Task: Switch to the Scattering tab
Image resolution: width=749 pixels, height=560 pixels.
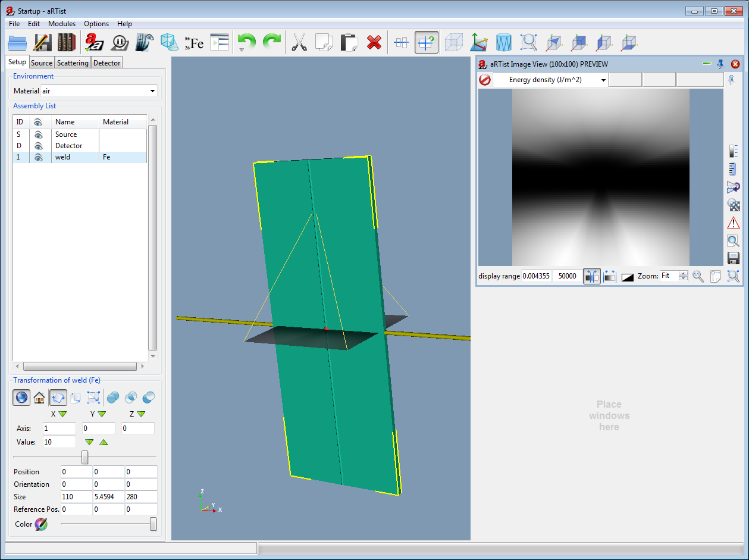Action: [x=73, y=62]
